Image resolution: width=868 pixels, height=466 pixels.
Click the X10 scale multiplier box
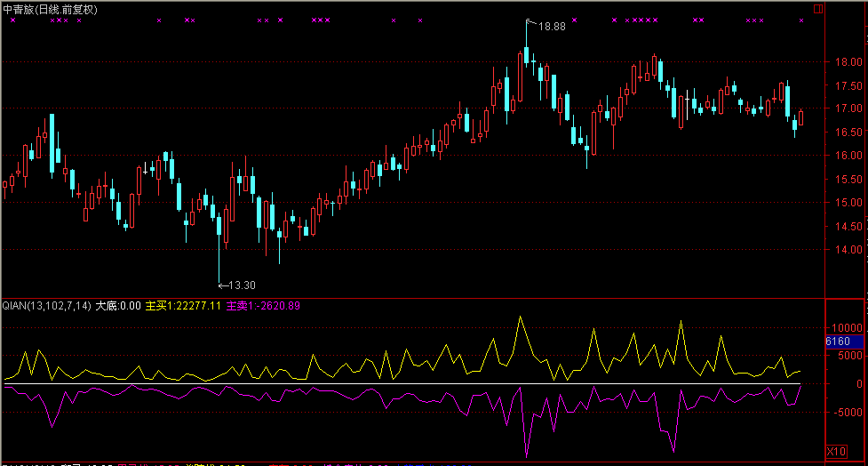point(836,452)
